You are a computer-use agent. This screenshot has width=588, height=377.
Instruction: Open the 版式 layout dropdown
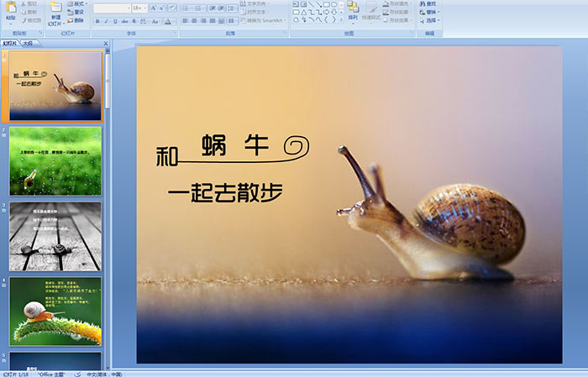point(77,3)
